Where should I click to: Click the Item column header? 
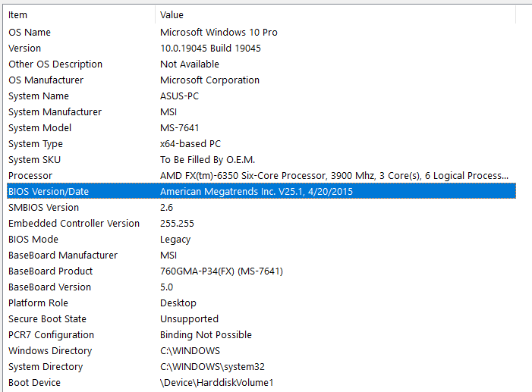click(x=80, y=15)
